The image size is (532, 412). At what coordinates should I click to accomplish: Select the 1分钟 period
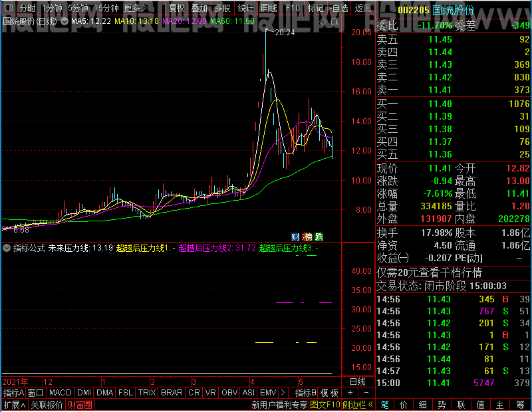52,8
